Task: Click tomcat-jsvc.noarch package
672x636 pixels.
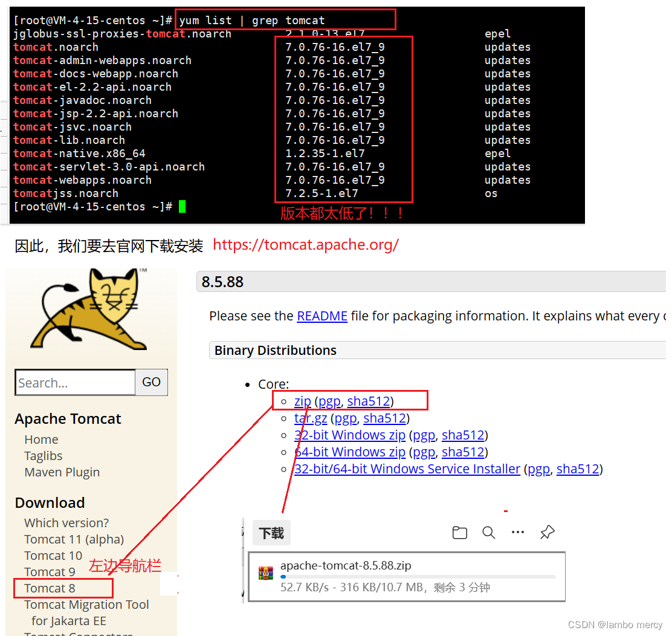Action: coord(73,127)
